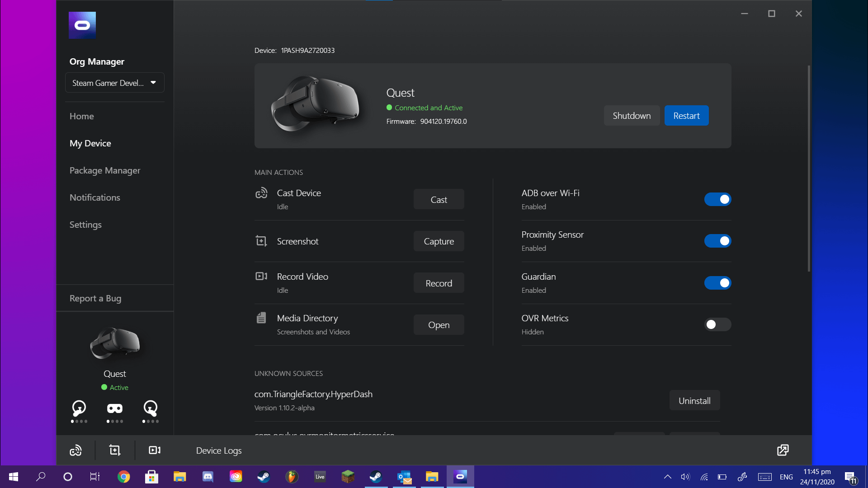Screen dimensions: 868x488
Task: Click the Quest headset image in device card
Action: click(316, 104)
